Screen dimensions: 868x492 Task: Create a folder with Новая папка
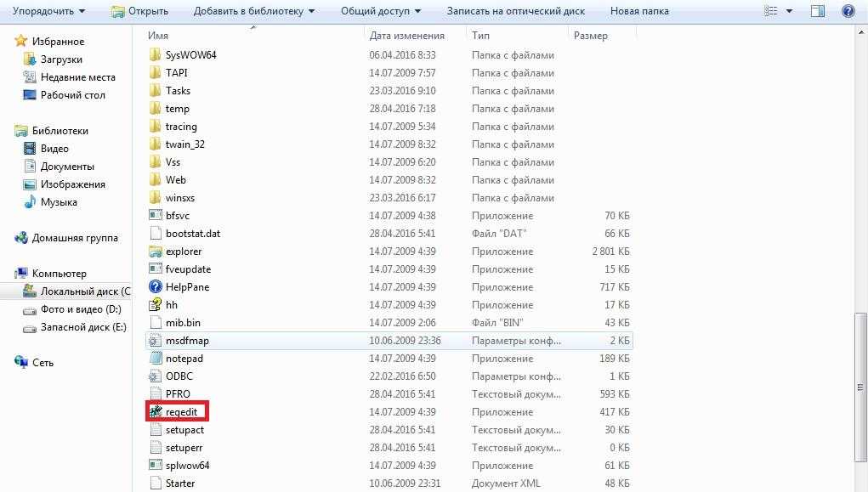point(639,10)
